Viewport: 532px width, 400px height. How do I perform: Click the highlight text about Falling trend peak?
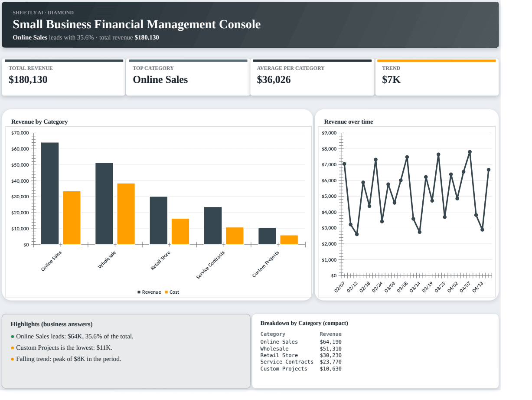point(69,359)
